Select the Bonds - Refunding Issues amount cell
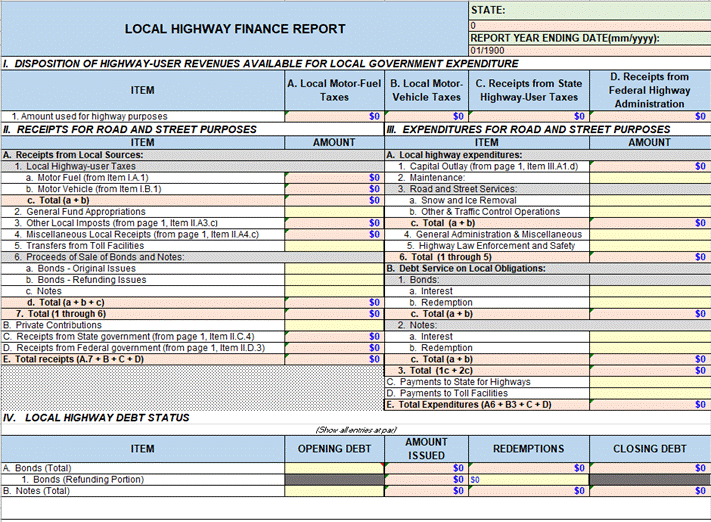The image size is (711, 522). [x=334, y=280]
